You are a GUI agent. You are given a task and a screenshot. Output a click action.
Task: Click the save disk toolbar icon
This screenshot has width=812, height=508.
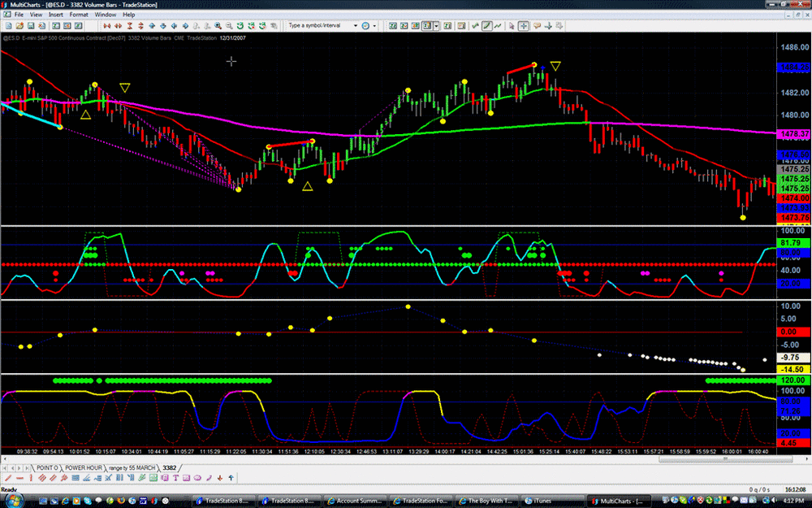tap(31, 25)
